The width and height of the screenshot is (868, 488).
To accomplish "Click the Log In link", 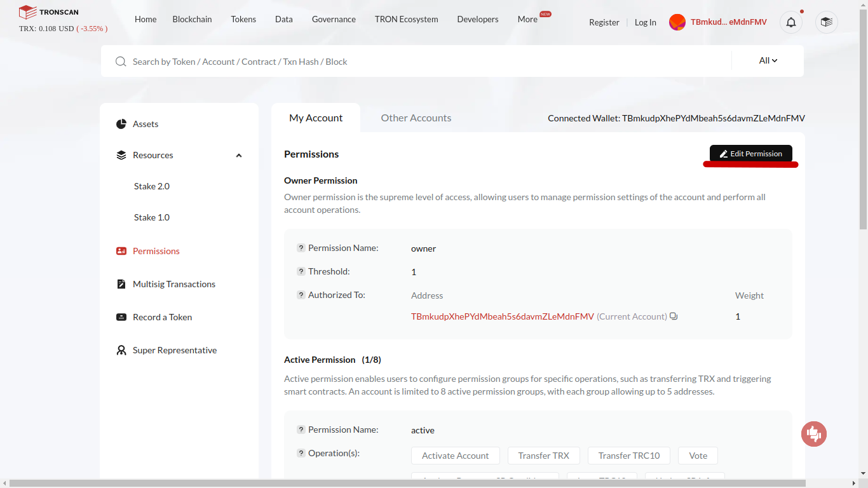I will coord(646,22).
